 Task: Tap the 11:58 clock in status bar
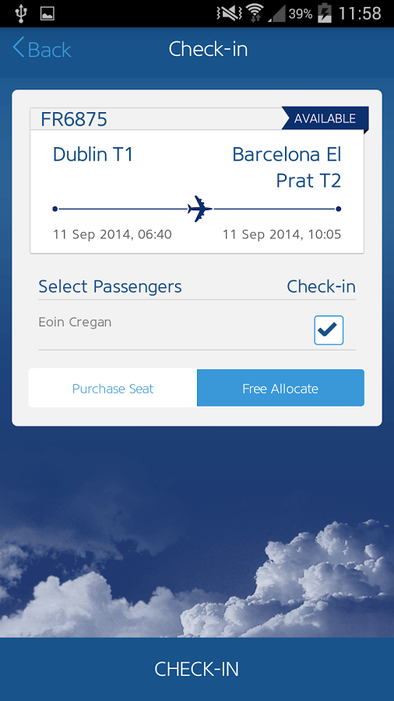(360, 14)
